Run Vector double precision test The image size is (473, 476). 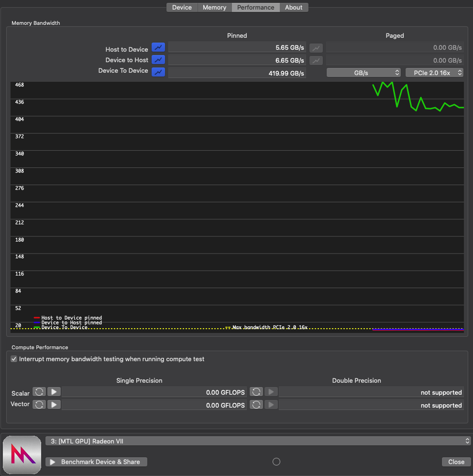tap(271, 405)
